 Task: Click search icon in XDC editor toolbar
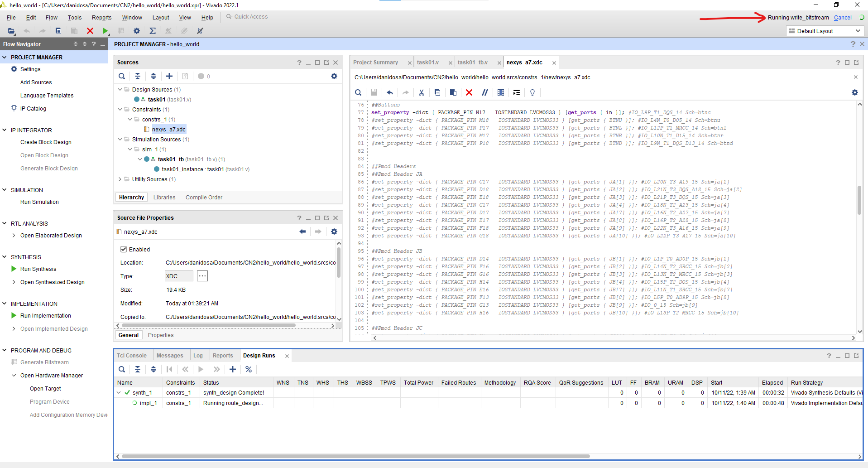pyautogui.click(x=358, y=92)
